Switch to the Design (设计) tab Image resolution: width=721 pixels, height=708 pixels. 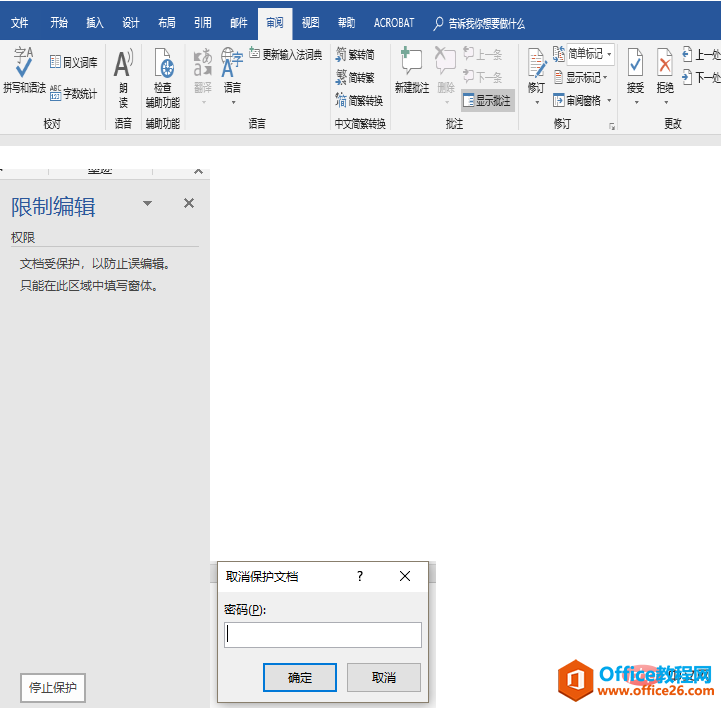pos(131,23)
